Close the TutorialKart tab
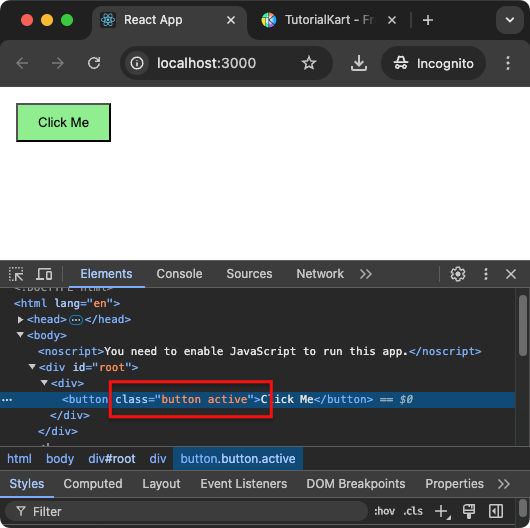The height and width of the screenshot is (528, 530). (x=392, y=20)
